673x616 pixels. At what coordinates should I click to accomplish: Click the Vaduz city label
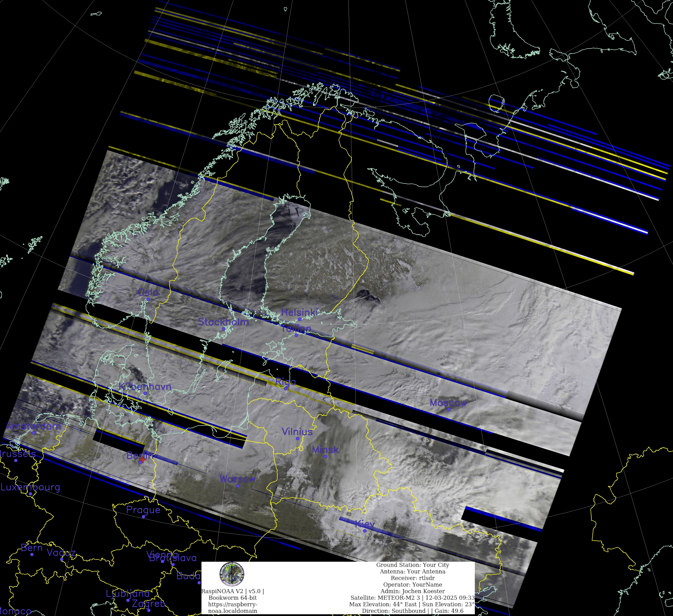click(61, 553)
